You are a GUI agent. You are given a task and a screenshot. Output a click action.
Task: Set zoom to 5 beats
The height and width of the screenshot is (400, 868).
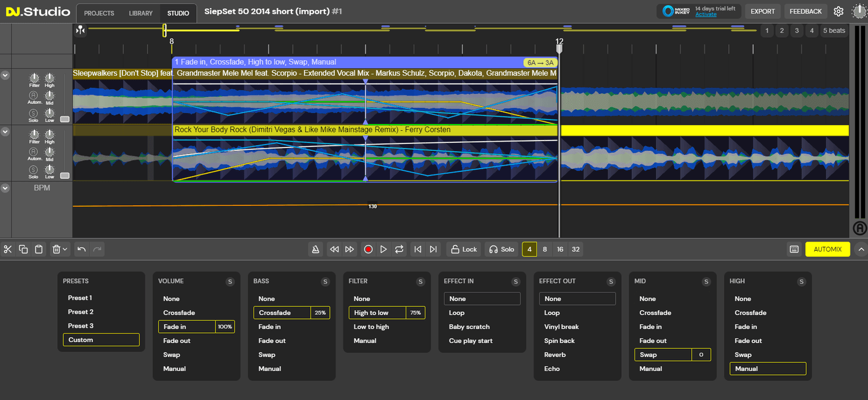(834, 31)
